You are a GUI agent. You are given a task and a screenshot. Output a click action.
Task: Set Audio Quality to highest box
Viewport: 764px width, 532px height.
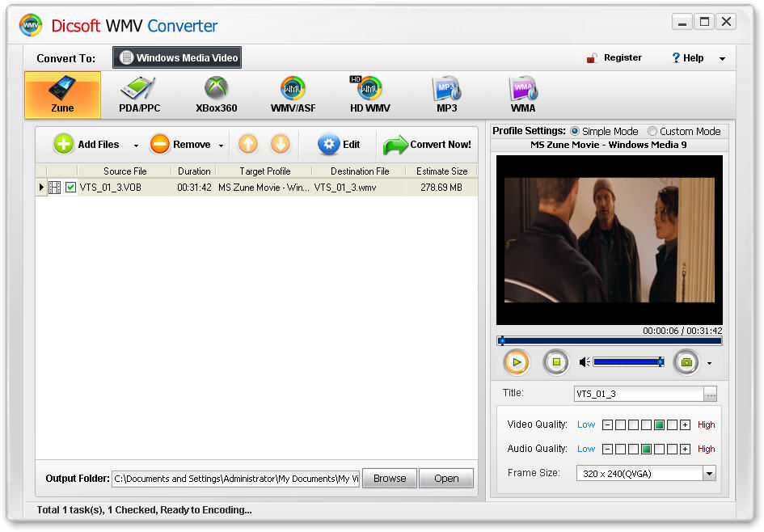pyautogui.click(x=672, y=450)
